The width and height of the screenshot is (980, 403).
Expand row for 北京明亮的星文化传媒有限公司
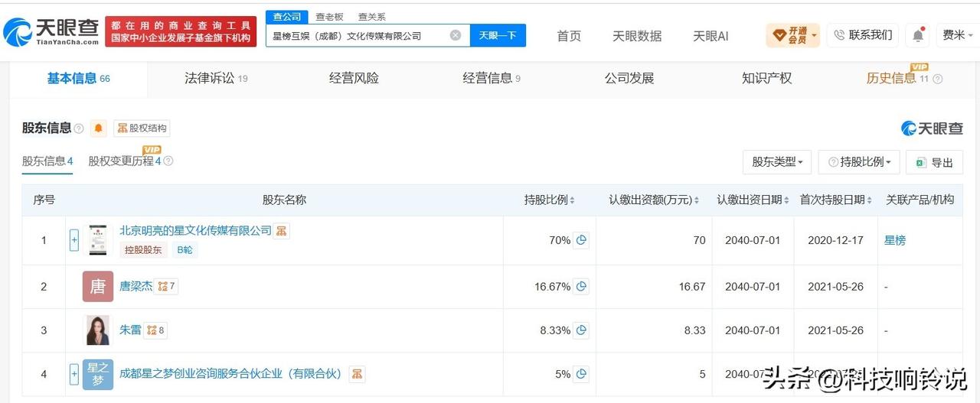click(x=74, y=240)
